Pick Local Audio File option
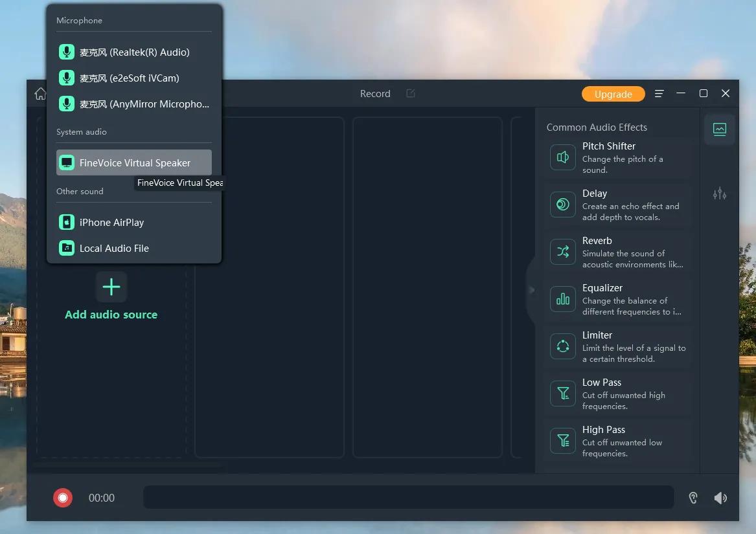756x534 pixels. 134,248
